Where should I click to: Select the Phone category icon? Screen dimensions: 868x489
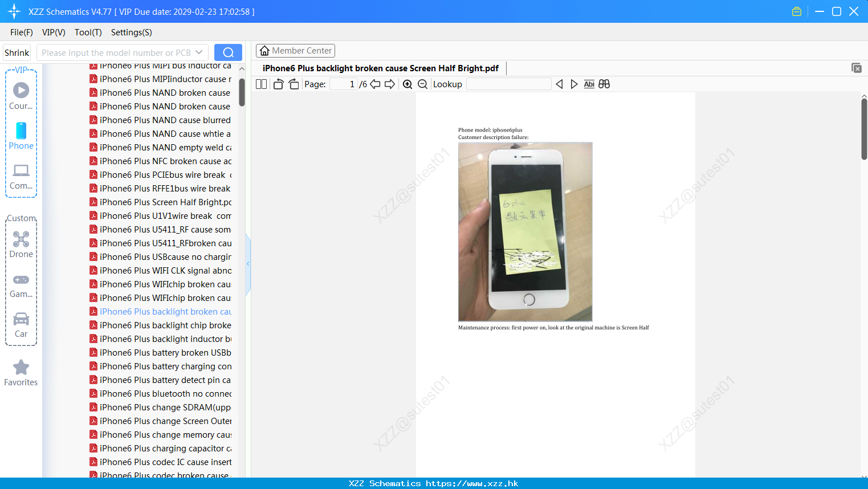click(21, 136)
